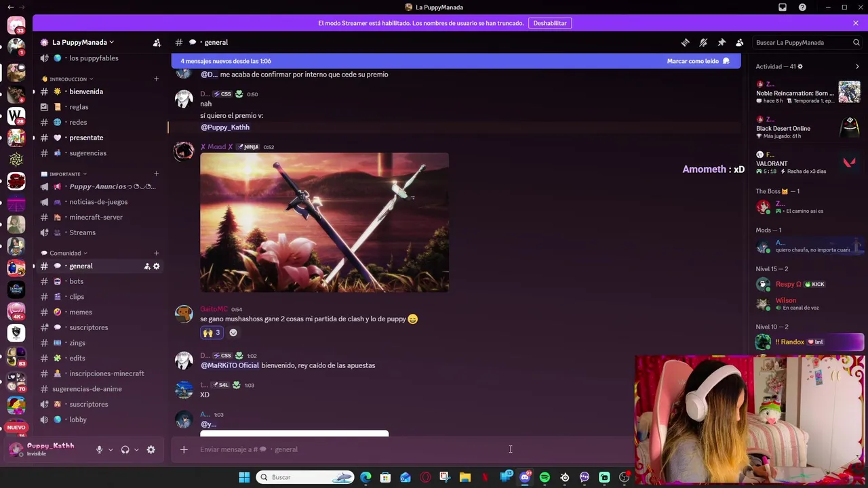Open the sword image posted by Maad
The image size is (868, 488).
tap(324, 222)
